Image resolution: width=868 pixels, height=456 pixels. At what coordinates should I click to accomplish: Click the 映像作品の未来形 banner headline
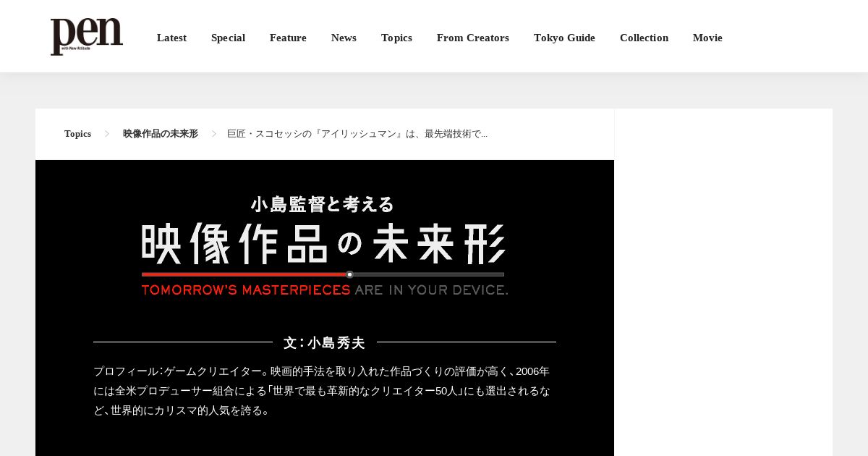323,243
